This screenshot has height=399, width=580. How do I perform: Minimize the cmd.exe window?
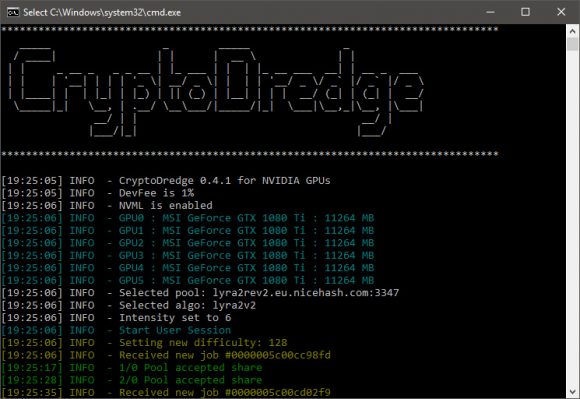(490, 12)
